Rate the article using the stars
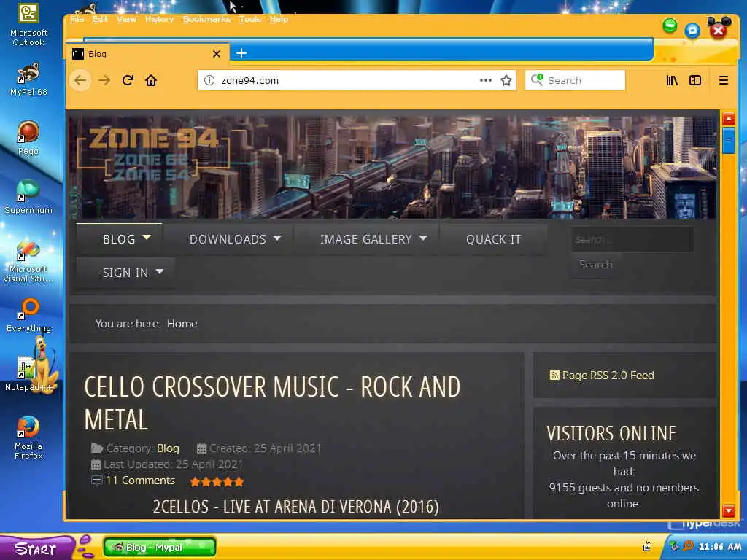Image resolution: width=747 pixels, height=560 pixels. tap(217, 482)
